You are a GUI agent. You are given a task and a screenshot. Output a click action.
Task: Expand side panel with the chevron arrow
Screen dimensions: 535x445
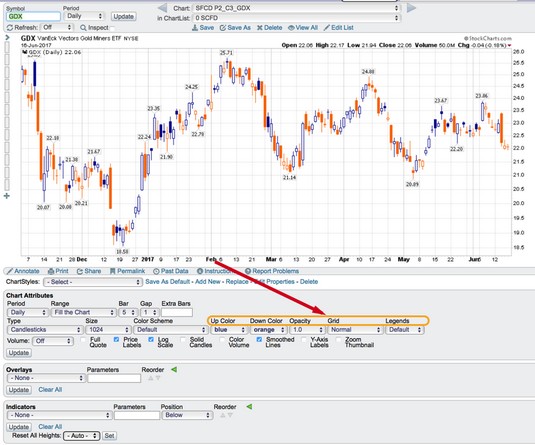[x=7, y=38]
